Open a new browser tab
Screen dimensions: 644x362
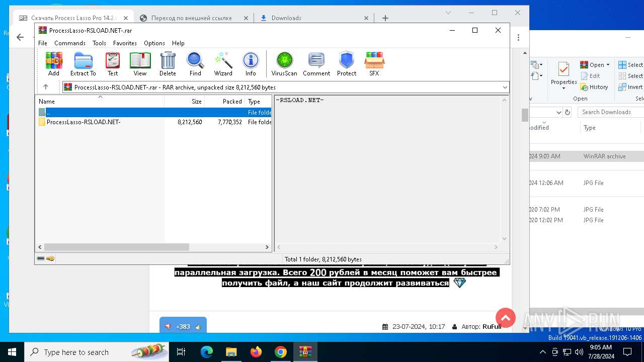point(385,18)
